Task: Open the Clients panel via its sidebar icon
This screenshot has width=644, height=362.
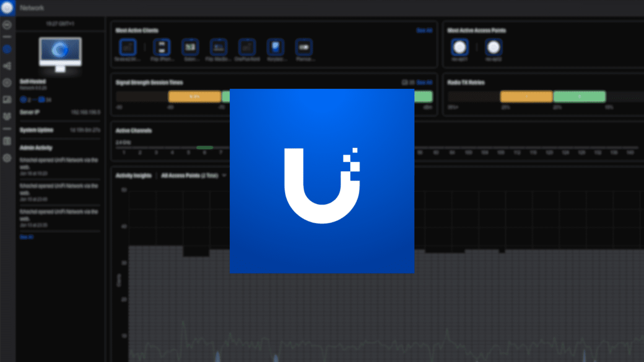Action: click(7, 100)
